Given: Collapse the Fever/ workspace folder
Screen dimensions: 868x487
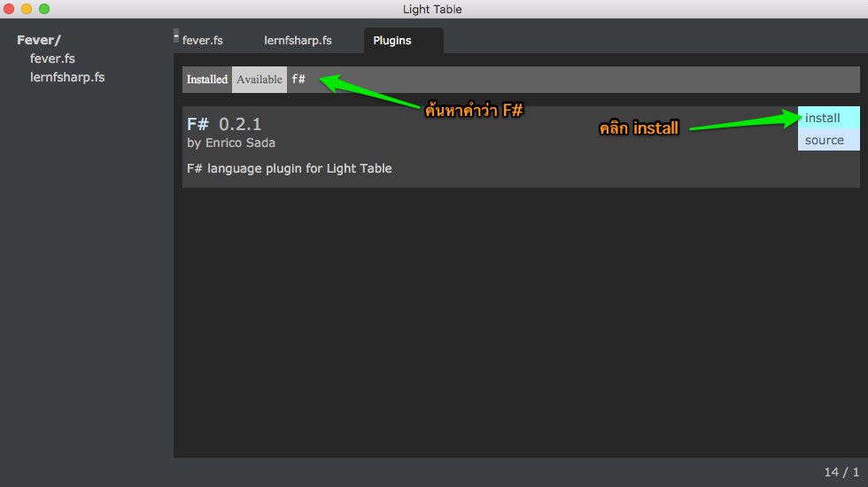Looking at the screenshot, I should 39,40.
